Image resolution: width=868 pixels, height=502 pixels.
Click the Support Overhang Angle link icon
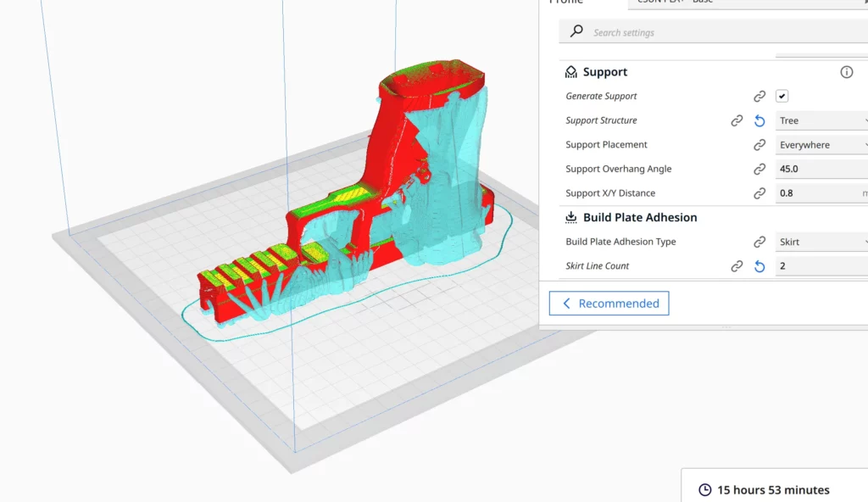coord(759,169)
